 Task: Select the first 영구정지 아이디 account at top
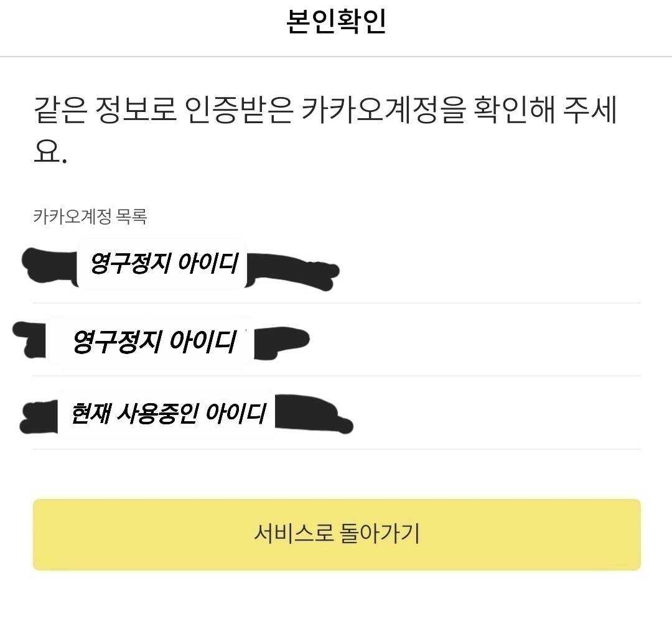pos(163,264)
